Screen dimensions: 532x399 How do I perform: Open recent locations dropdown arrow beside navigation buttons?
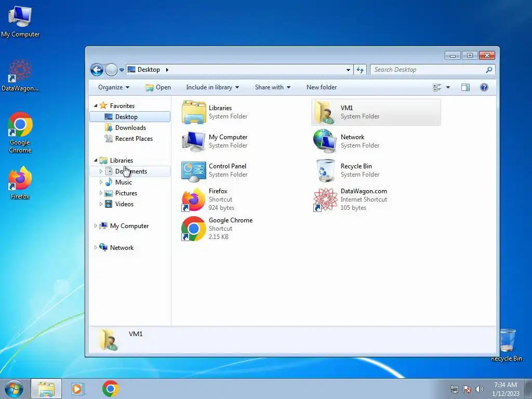[122, 70]
